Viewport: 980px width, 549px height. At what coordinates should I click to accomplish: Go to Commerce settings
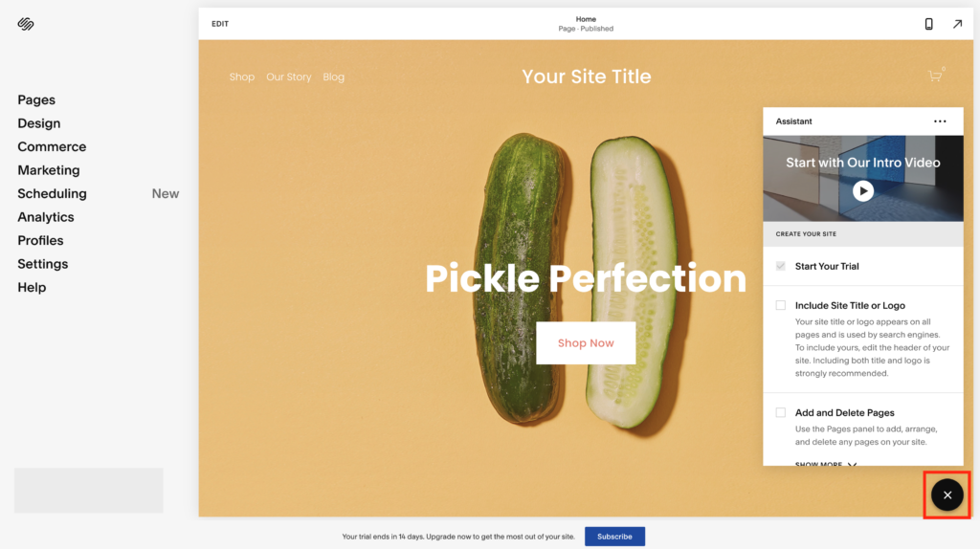[52, 146]
